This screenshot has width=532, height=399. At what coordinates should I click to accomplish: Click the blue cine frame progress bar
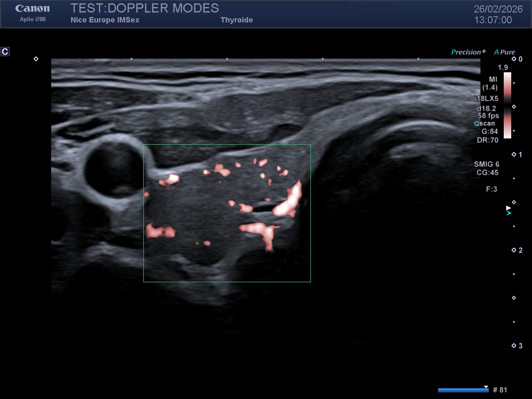tap(463, 390)
